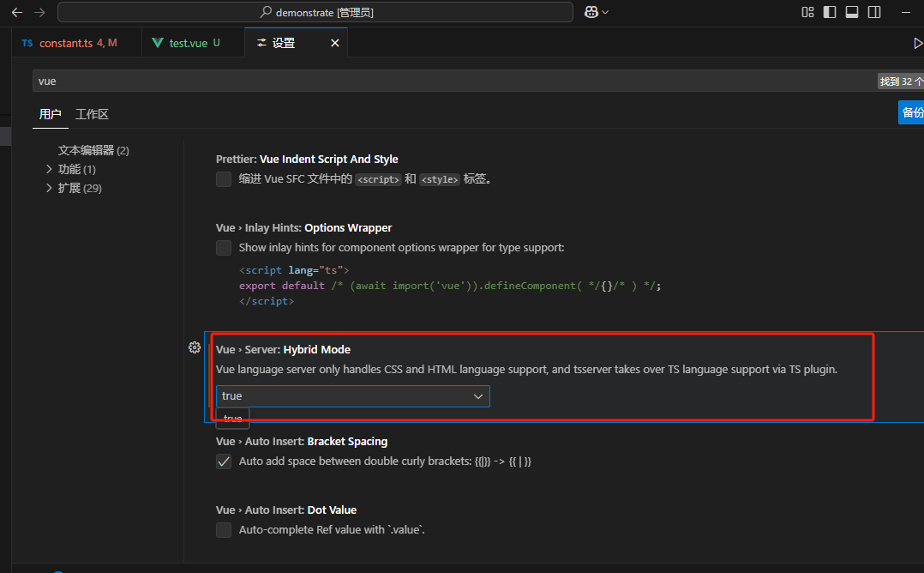
Task: Click the 找到 32 个 results badge
Action: (x=901, y=81)
